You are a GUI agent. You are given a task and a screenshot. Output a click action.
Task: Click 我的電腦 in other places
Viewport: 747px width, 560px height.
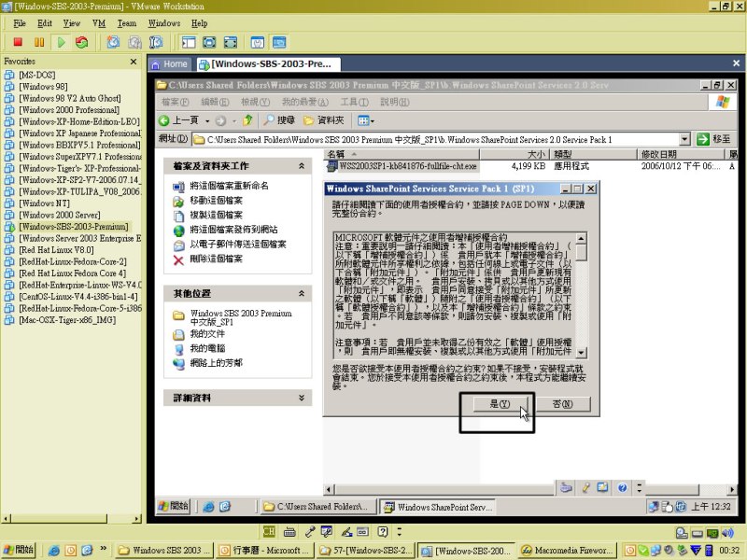pyautogui.click(x=207, y=348)
